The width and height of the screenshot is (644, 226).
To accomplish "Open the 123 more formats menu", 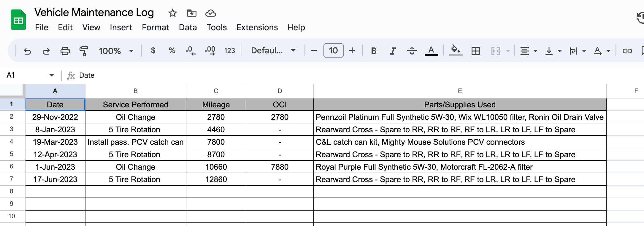I will click(x=229, y=51).
